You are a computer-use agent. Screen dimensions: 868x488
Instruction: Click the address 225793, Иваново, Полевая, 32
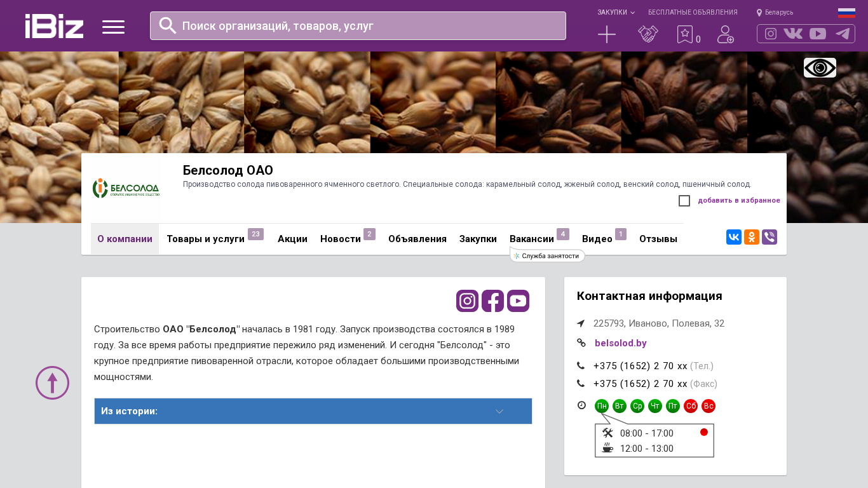[659, 323]
